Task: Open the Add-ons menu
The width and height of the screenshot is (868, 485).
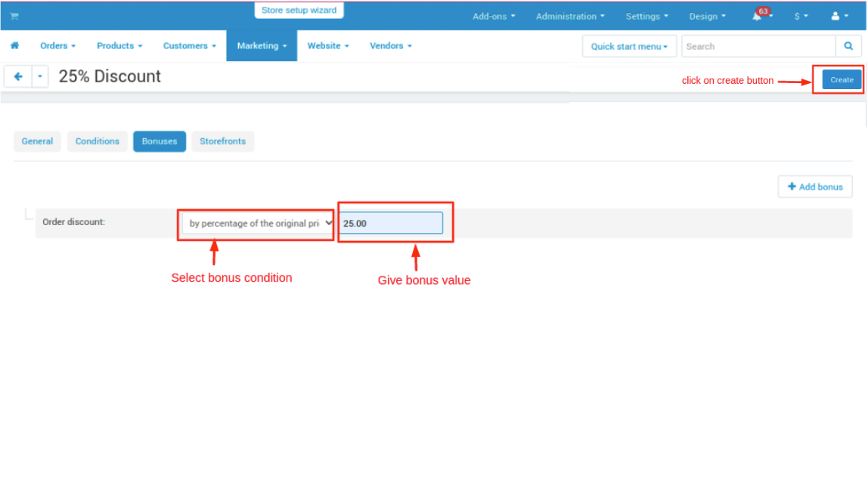Action: pos(494,16)
